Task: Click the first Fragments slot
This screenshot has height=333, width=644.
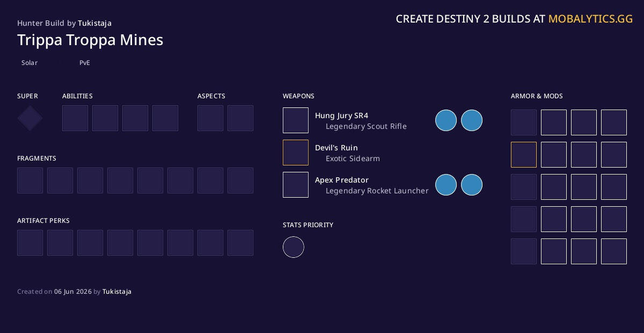Action: [x=30, y=180]
